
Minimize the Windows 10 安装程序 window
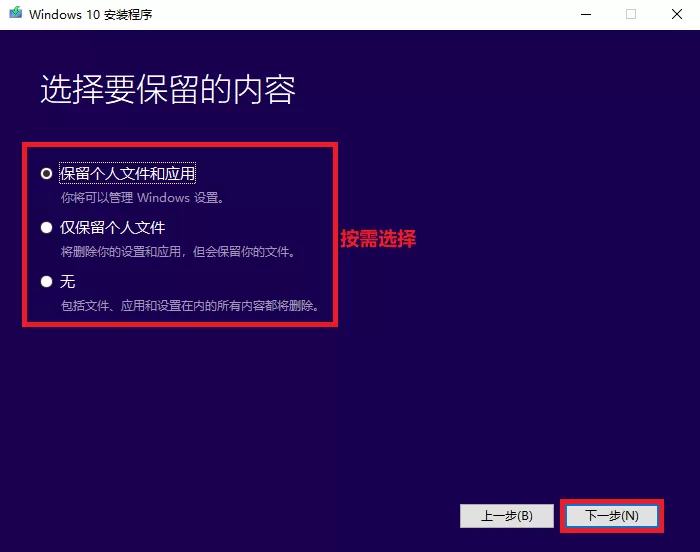586,14
